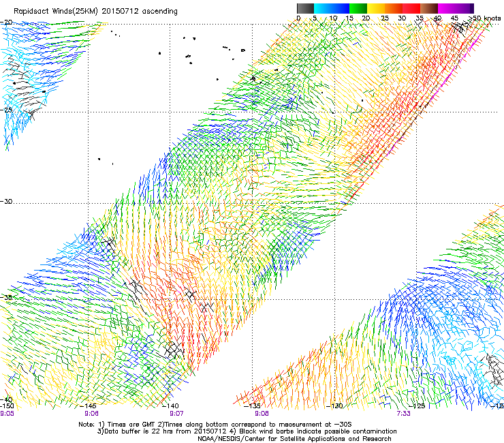Select the red 30-35 knots color segment

411,8
